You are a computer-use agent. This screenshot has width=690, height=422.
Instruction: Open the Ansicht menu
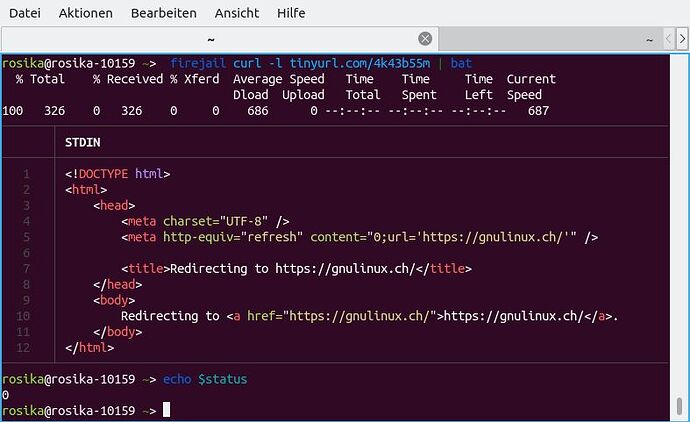point(237,13)
